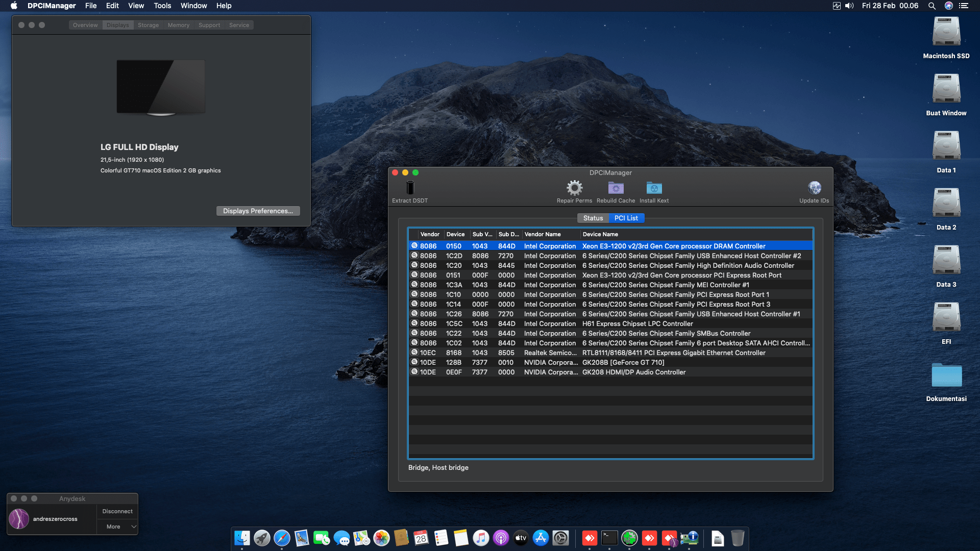Open Reminders from the Dock

(x=441, y=538)
